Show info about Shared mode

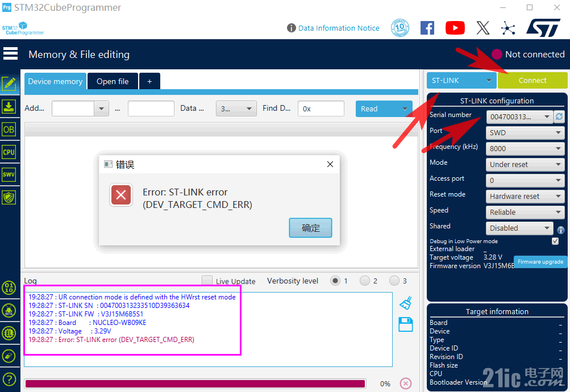(x=560, y=230)
